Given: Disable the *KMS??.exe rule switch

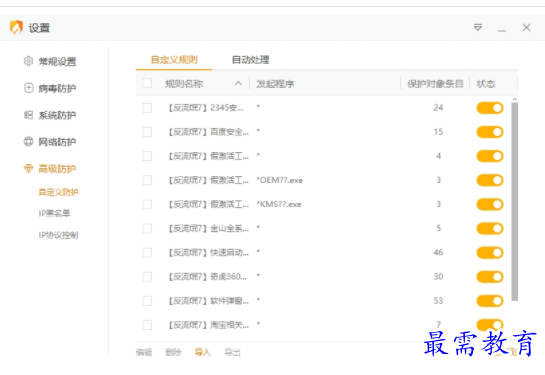Looking at the screenshot, I should 490,204.
